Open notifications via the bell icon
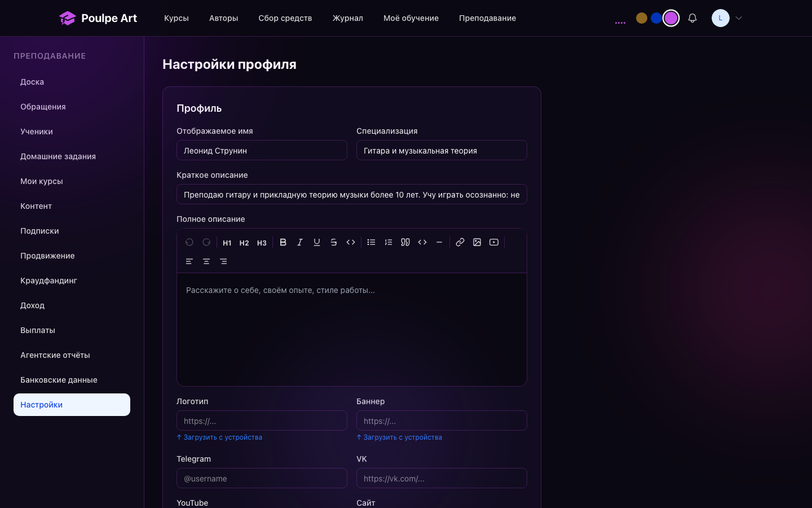 click(692, 18)
